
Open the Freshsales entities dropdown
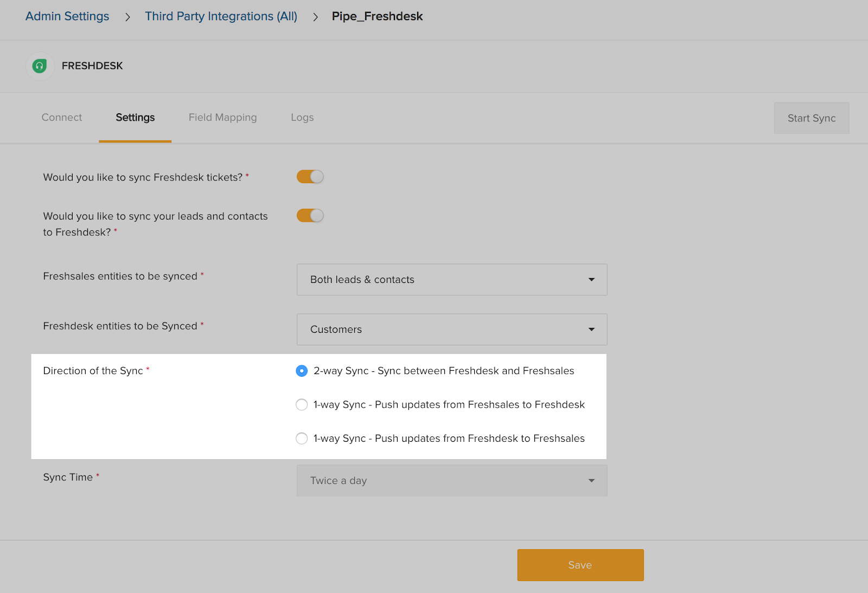[x=451, y=280]
